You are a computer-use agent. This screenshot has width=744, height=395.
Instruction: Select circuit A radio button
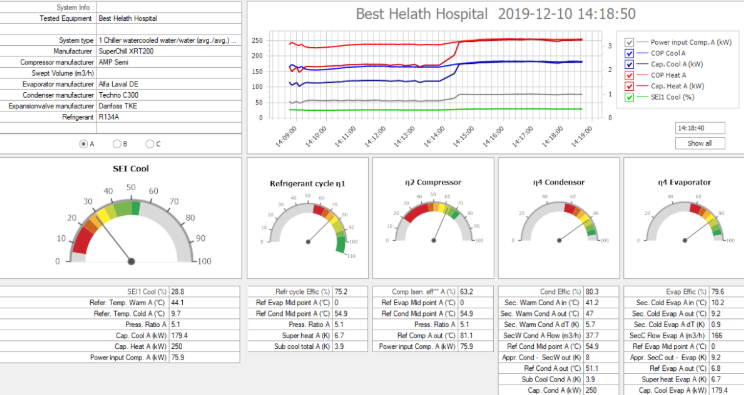coord(84,144)
